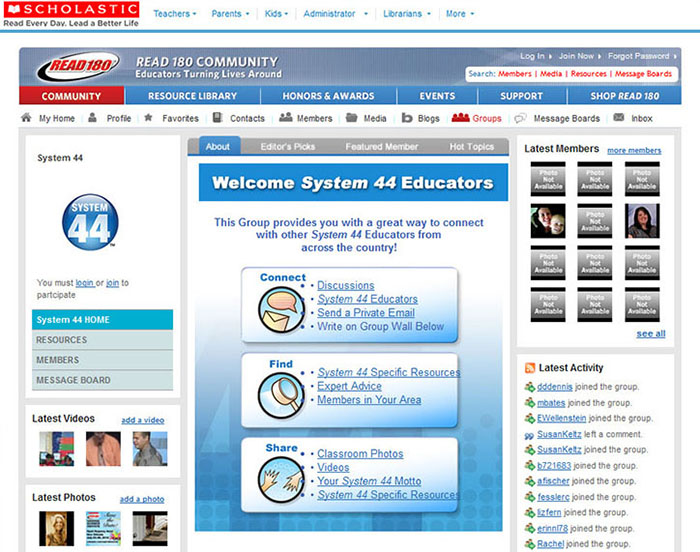Open MESSAGE BOARD in the sidebar menu

102,380
